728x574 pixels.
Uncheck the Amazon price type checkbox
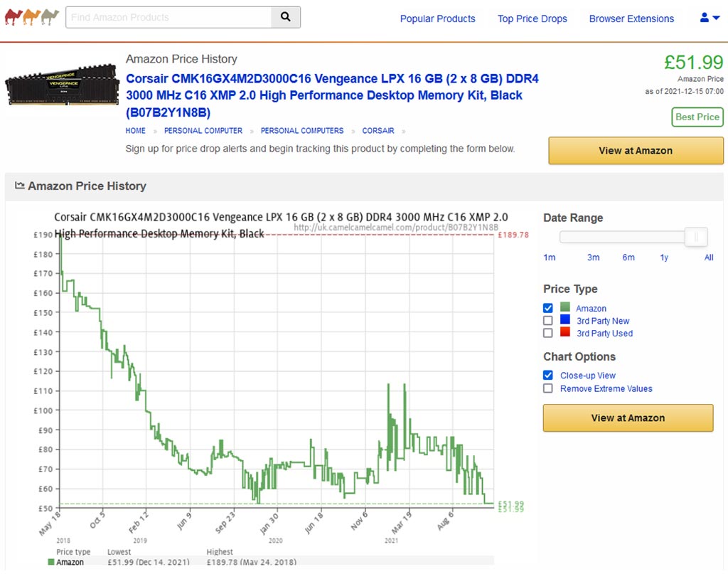tap(548, 308)
